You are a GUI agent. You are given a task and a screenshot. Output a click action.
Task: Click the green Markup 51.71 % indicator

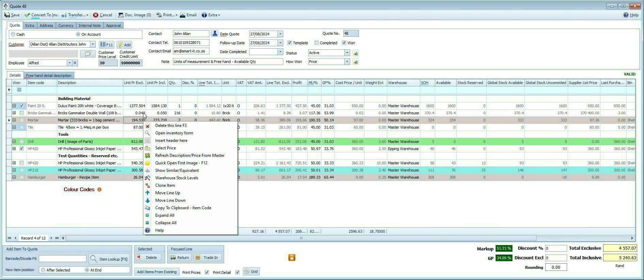(504, 249)
